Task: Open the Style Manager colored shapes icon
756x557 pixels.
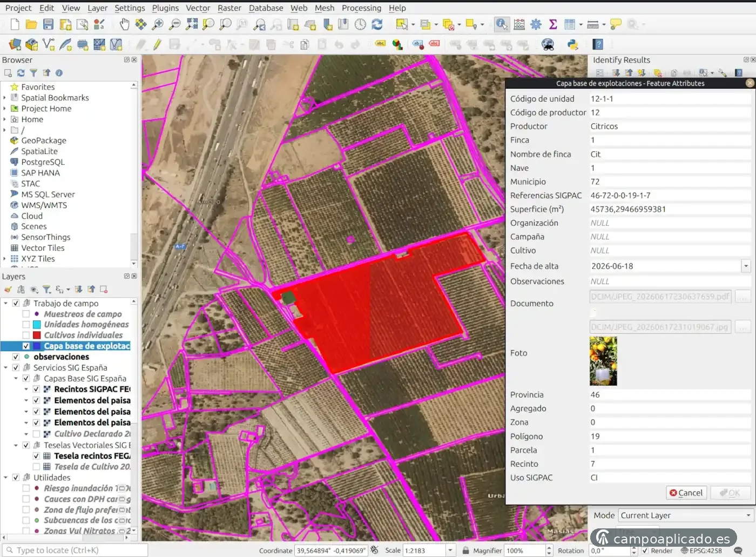Action: pyautogui.click(x=99, y=24)
